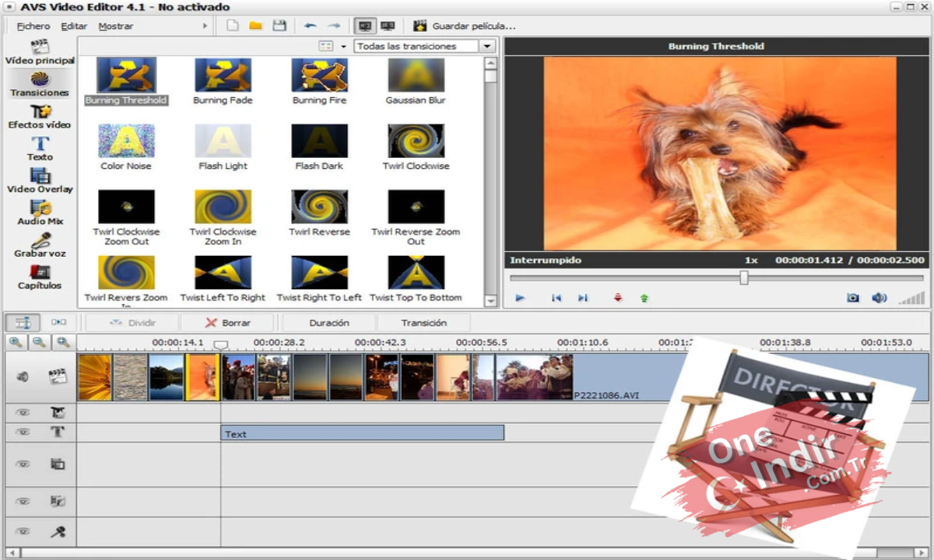Open the Fichero menu

point(33,26)
